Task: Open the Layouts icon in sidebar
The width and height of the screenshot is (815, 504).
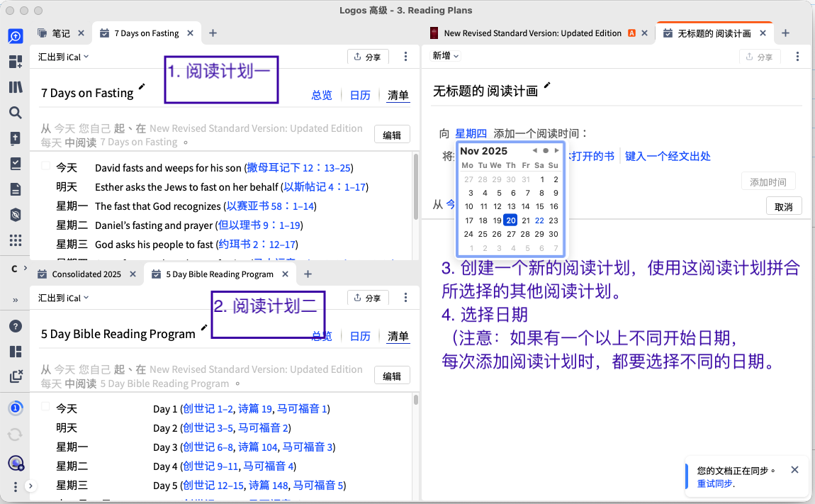Action: (x=16, y=352)
